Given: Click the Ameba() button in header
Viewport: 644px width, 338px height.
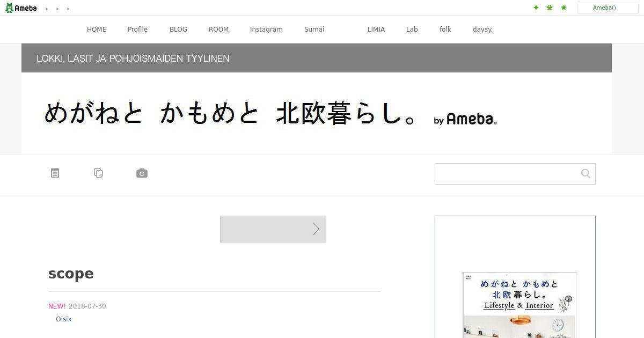Looking at the screenshot, I should (x=608, y=8).
